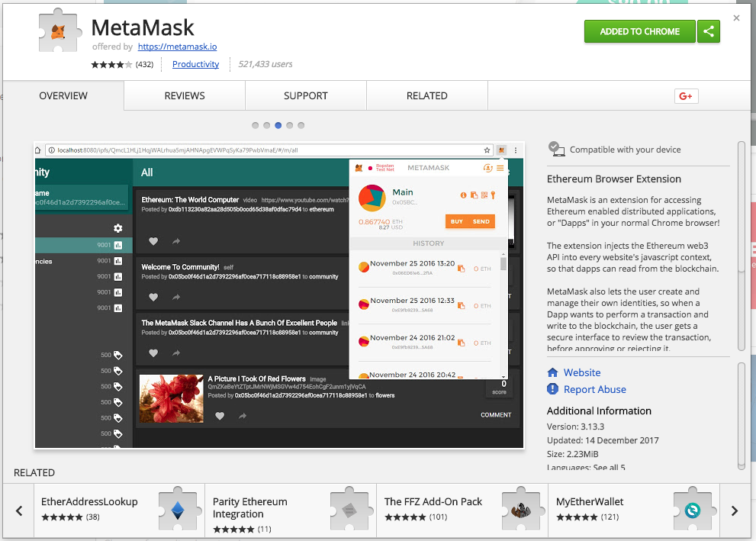Open The FFZ Add-On Pack extension
Viewport: 756px width, 541px height.
pos(462,510)
